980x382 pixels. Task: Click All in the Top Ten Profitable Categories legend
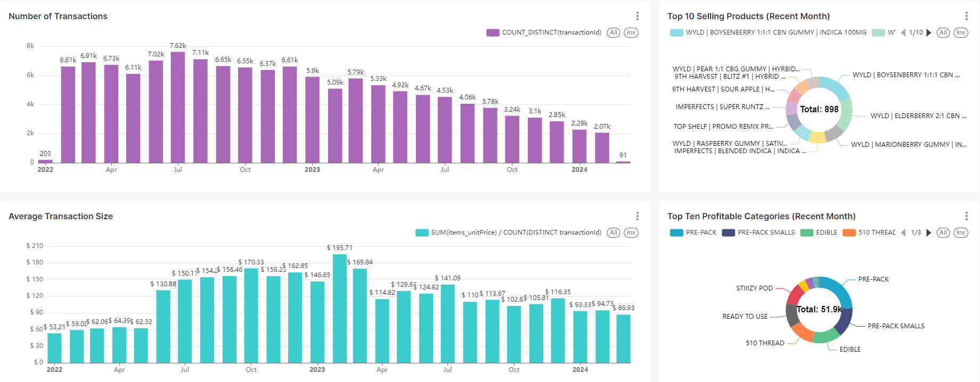943,232
